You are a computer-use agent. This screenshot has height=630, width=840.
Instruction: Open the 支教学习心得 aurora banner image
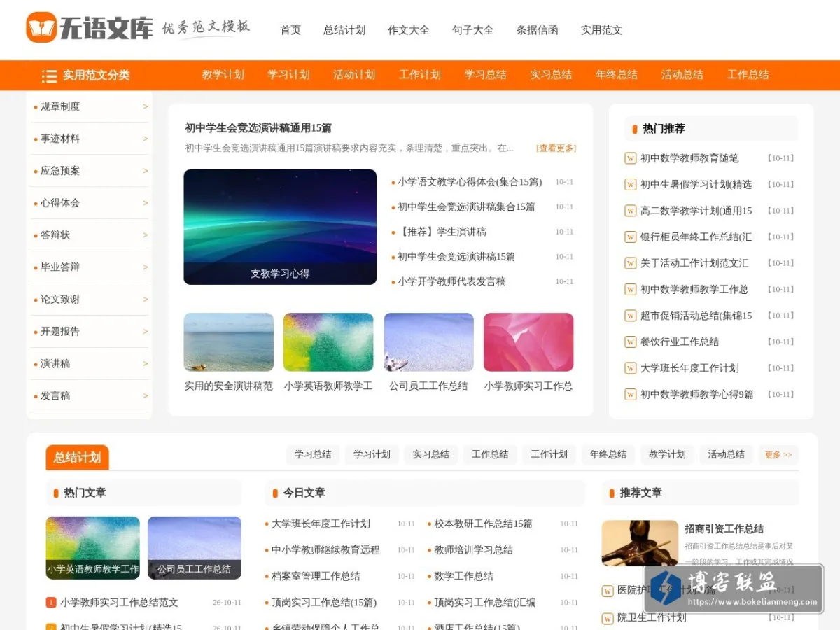click(280, 227)
